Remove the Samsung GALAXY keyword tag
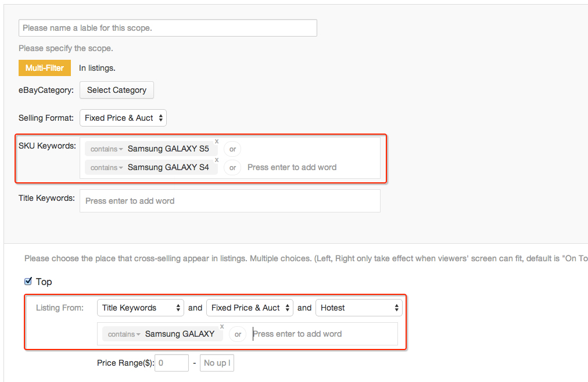The width and height of the screenshot is (588, 382). coord(222,327)
